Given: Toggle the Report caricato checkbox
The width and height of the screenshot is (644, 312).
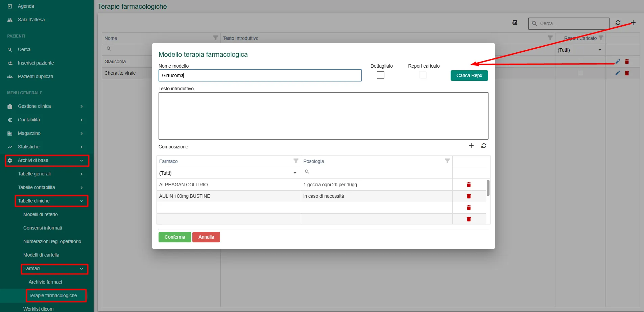Looking at the screenshot, I should pyautogui.click(x=423, y=75).
